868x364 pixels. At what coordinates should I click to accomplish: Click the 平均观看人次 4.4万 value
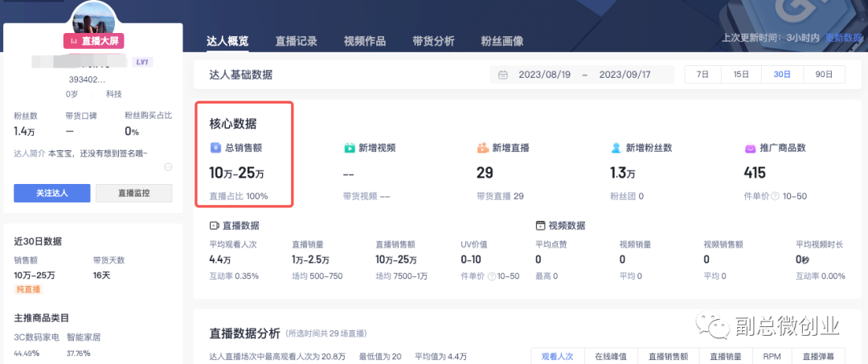pyautogui.click(x=221, y=260)
